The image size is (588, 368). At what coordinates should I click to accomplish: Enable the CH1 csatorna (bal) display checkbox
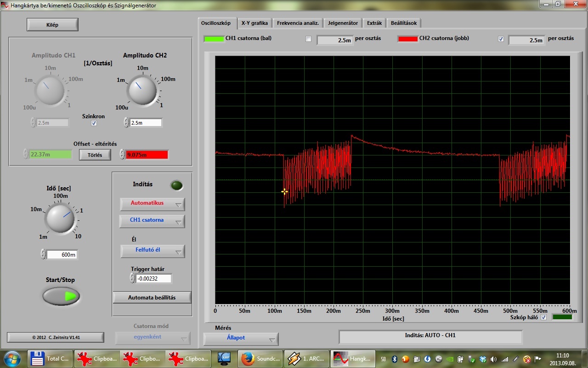coord(309,39)
